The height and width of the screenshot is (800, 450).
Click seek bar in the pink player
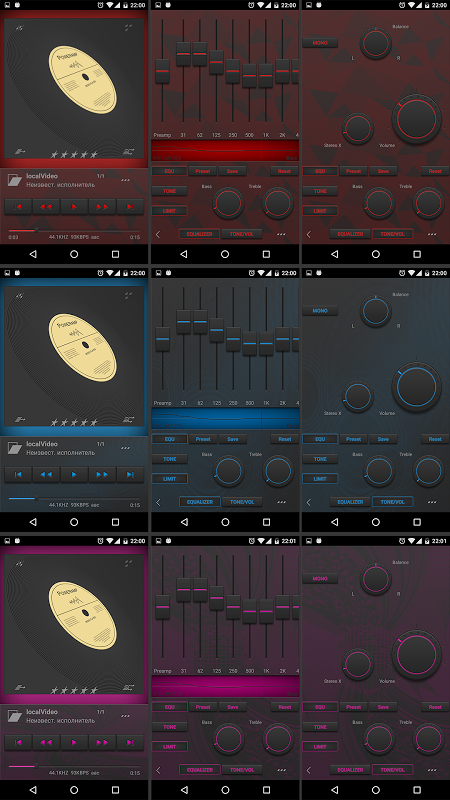coord(74,766)
